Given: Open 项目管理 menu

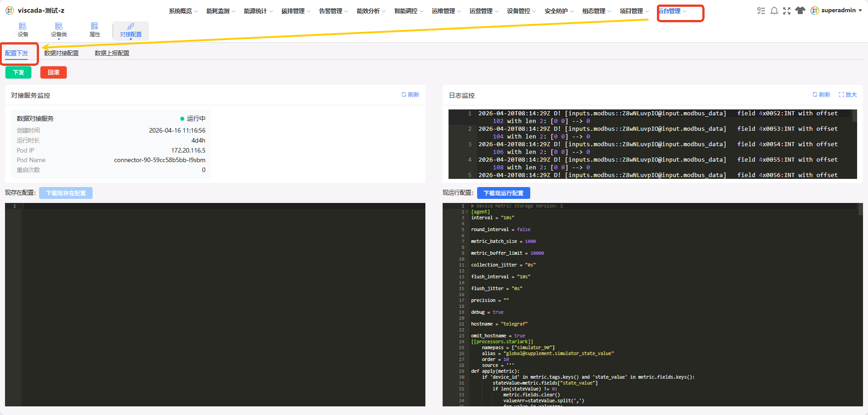Looking at the screenshot, I should tap(634, 11).
